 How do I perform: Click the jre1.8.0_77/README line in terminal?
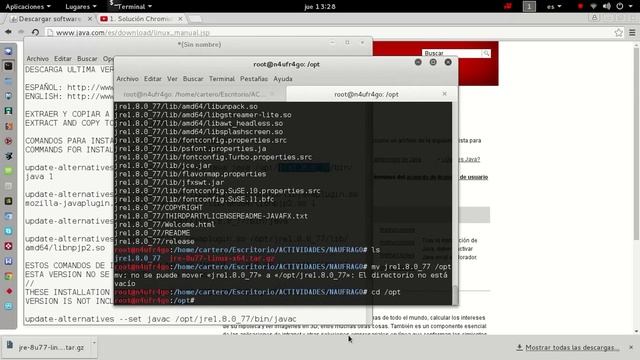point(153,233)
